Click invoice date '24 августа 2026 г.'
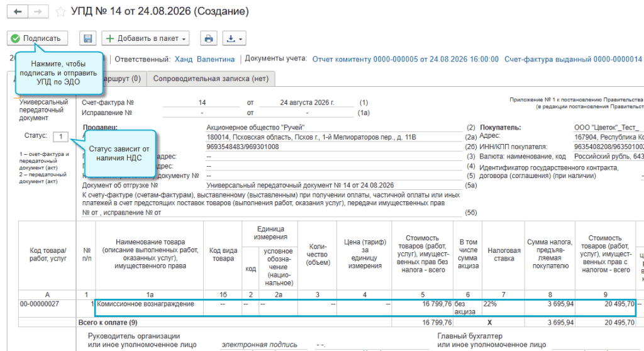Screen dimensions: 644x351 [x=307, y=103]
